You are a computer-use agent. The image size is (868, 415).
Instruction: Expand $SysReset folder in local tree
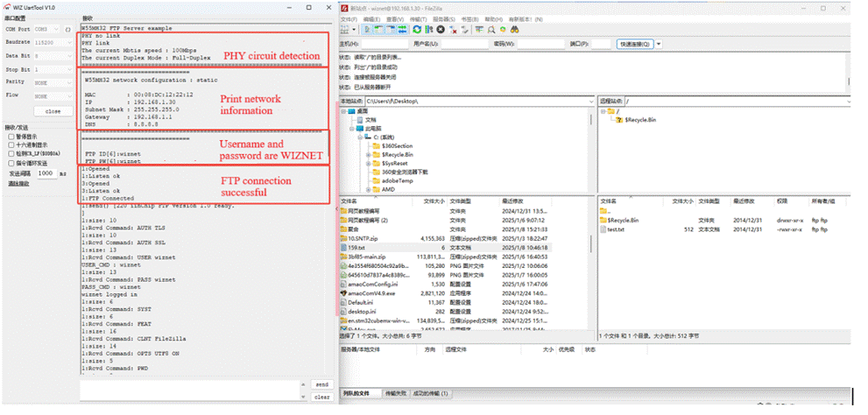click(x=368, y=164)
